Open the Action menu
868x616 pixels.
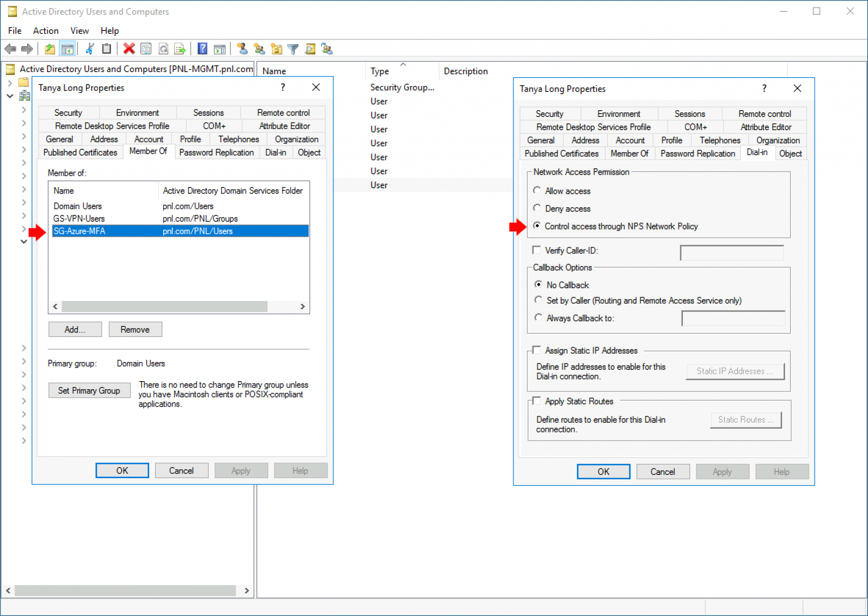coord(45,31)
